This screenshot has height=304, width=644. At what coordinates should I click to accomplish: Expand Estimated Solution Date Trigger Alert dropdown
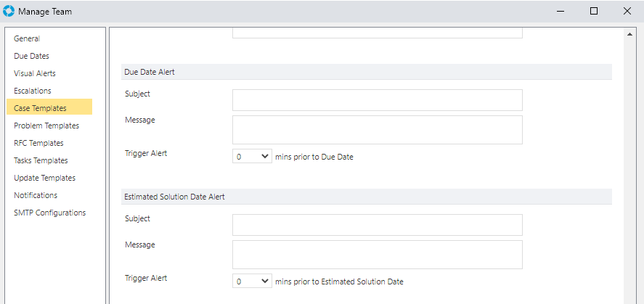252,282
